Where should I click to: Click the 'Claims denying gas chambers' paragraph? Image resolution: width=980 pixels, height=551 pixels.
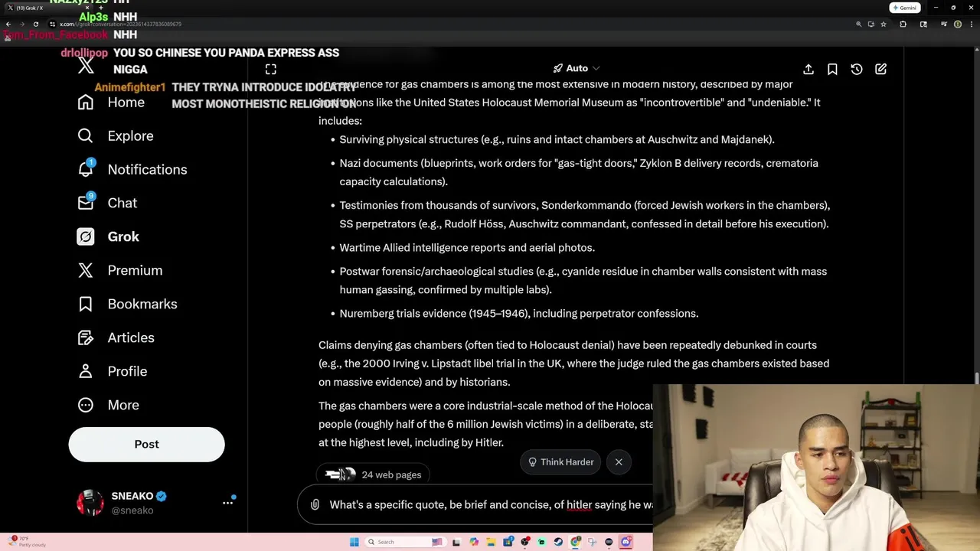[x=573, y=364]
